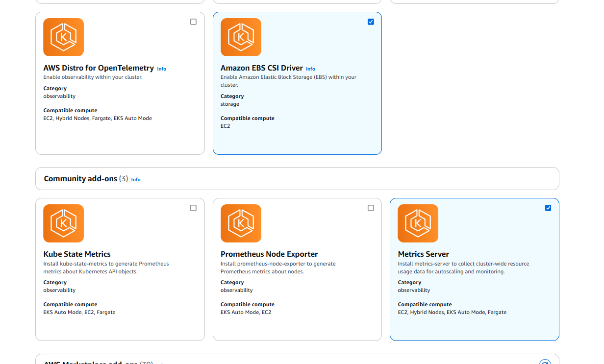The height and width of the screenshot is (364, 604).
Task: Click the 'EC2' compute value on EBS card
Action: (225, 126)
